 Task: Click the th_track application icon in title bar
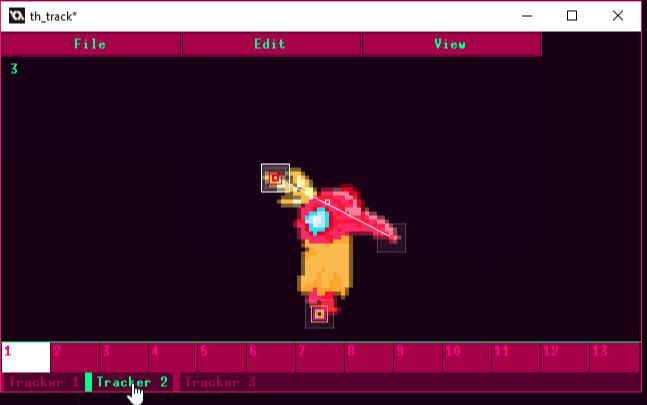[17, 16]
